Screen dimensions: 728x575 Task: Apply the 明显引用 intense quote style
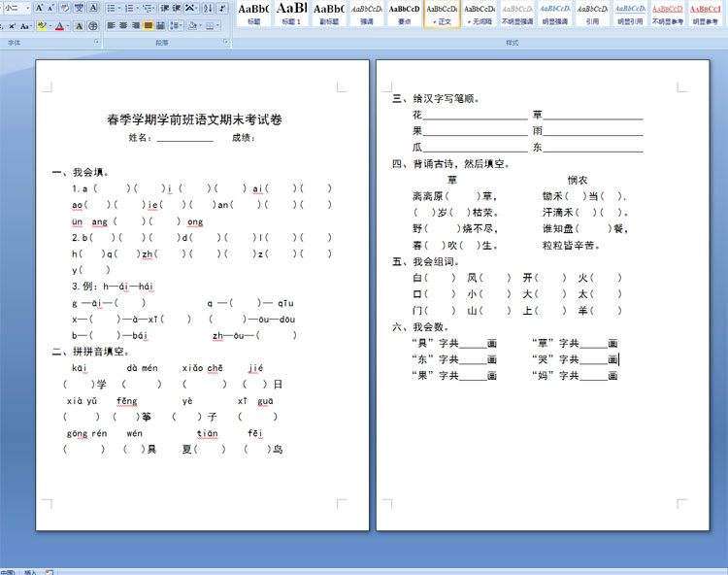pyautogui.click(x=630, y=14)
